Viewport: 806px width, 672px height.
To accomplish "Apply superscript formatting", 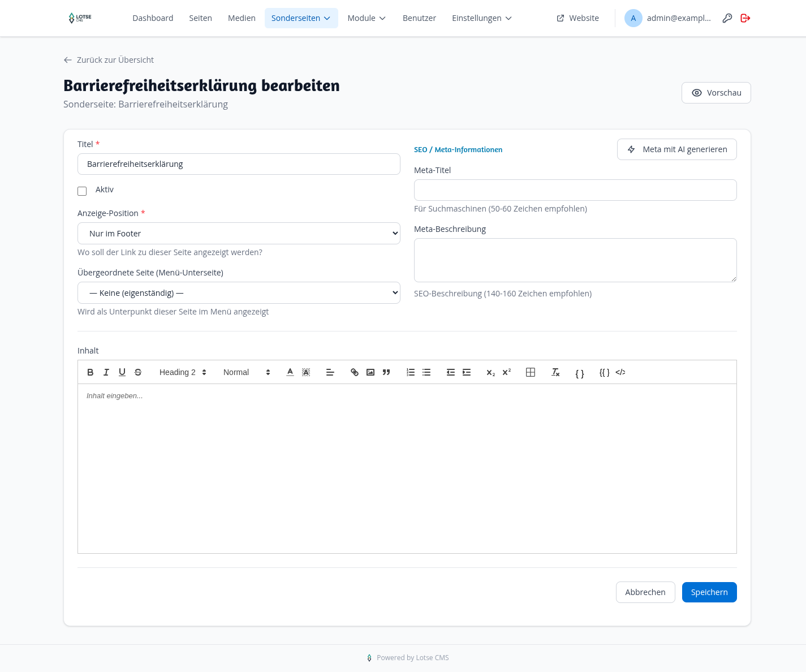I will (x=507, y=372).
